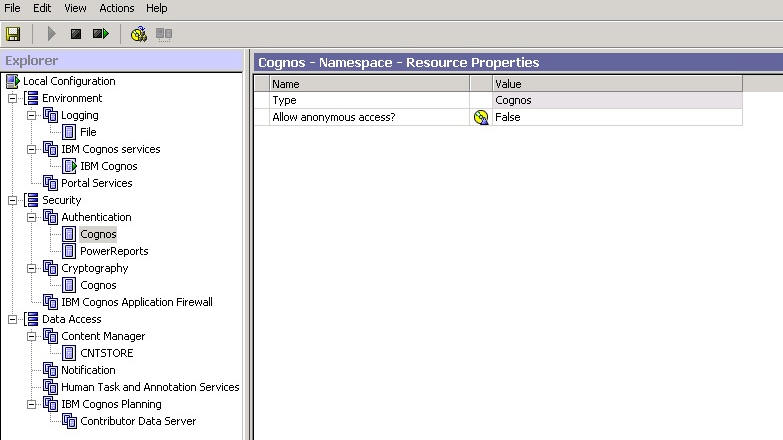Image resolution: width=783 pixels, height=440 pixels.
Task: Click the Notification node icon
Action: (x=50, y=370)
